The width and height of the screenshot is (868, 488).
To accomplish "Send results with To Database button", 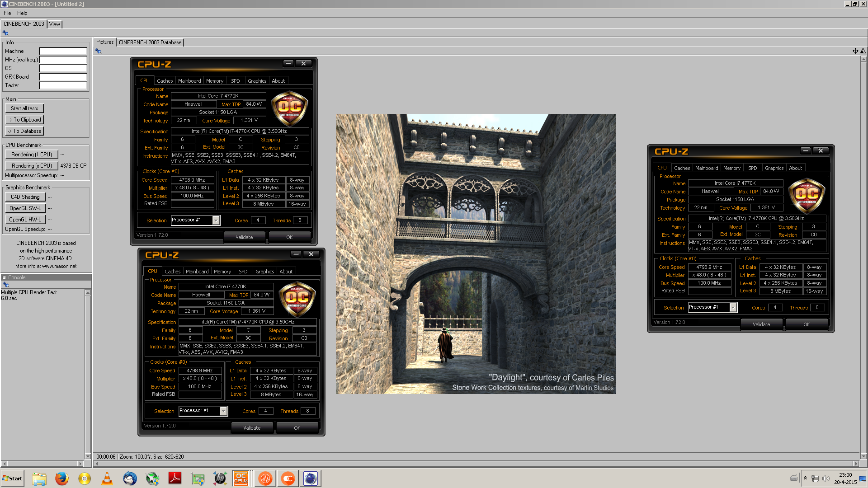I will pos(25,131).
